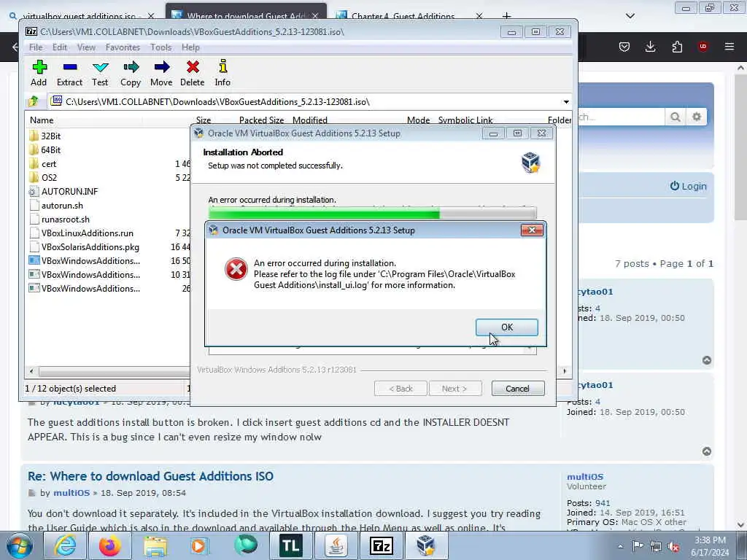Open the Favorites menu in 7-Zip

click(x=123, y=47)
